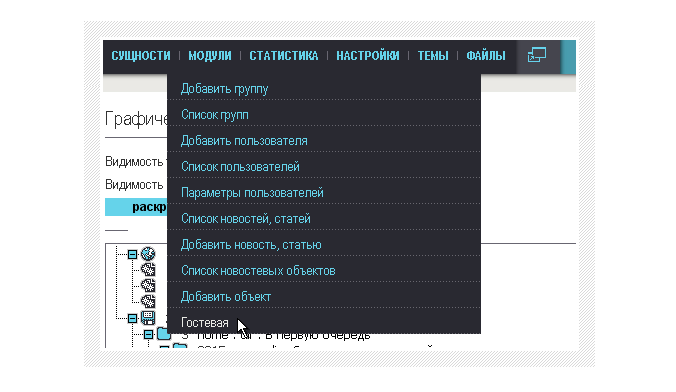Viewport: 676px width, 392px height.
Task: Open the СУЩНОСТИ menu
Action: 141,56
